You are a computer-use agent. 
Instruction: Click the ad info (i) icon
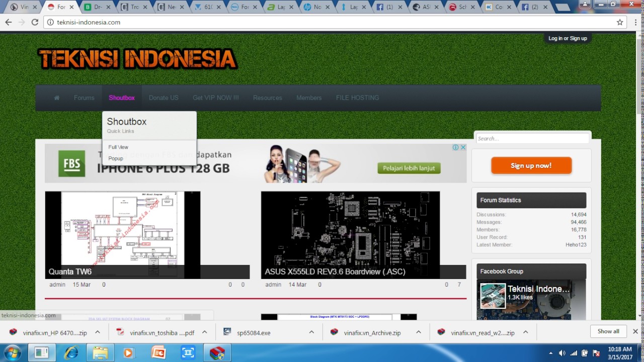point(455,147)
